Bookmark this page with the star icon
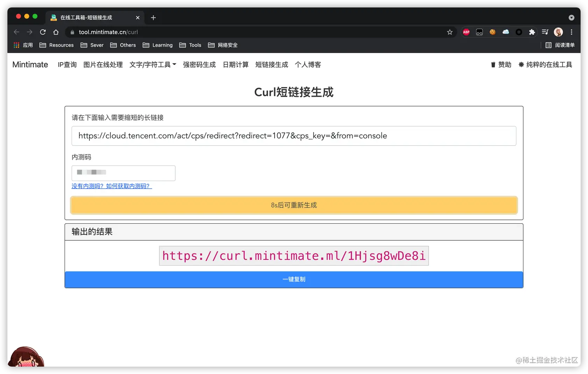The width and height of the screenshot is (588, 374). tap(450, 32)
